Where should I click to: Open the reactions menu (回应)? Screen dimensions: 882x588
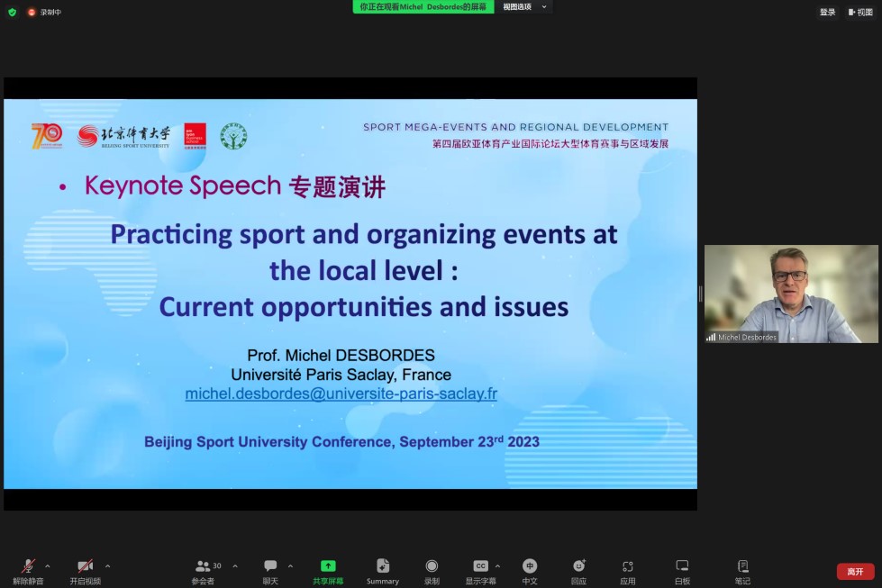(x=578, y=566)
